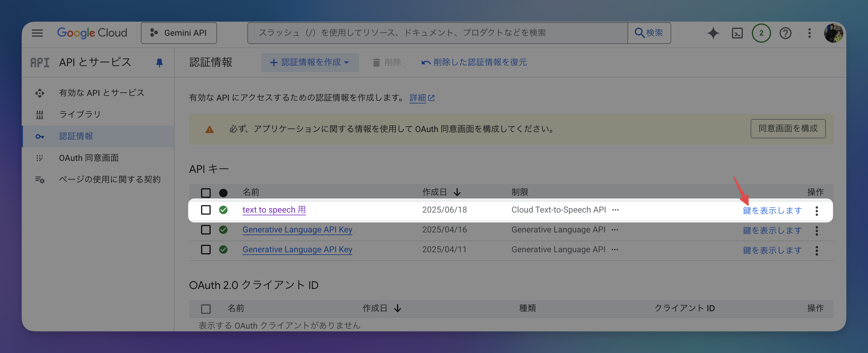Open the hamburger navigation menu
The height and width of the screenshot is (353, 868).
[x=37, y=33]
